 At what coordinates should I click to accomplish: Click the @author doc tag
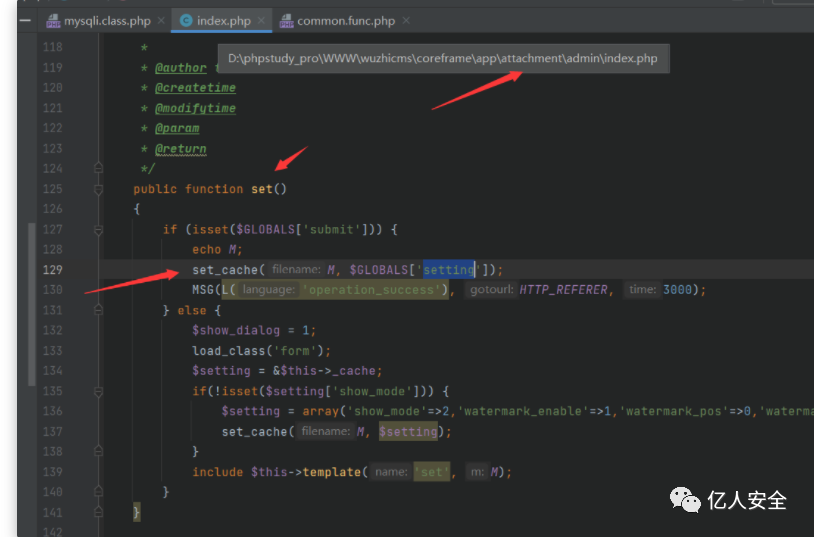pyautogui.click(x=181, y=68)
